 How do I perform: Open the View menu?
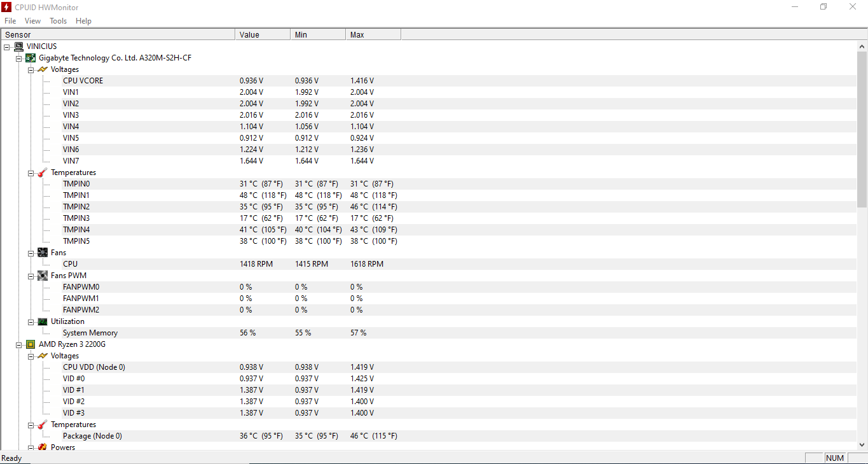(32, 21)
